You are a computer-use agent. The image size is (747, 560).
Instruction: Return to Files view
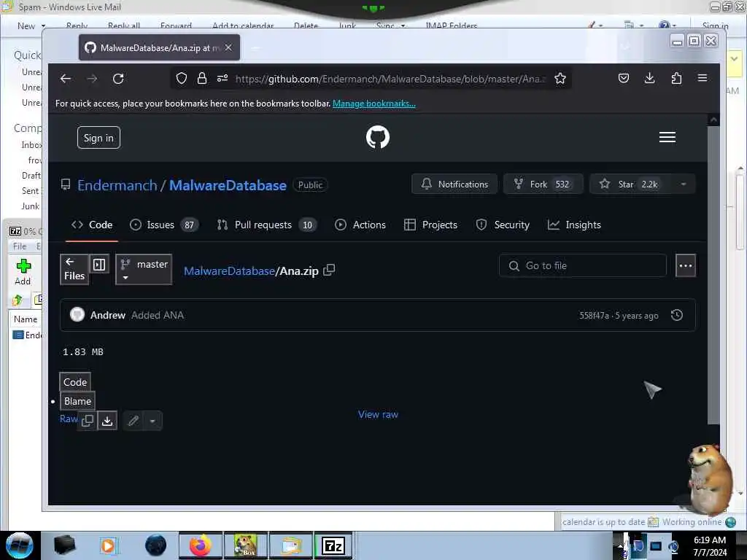74,269
